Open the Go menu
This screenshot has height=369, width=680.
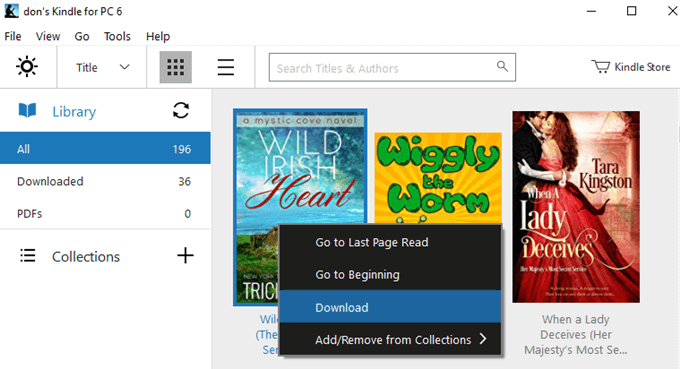pyautogui.click(x=82, y=36)
